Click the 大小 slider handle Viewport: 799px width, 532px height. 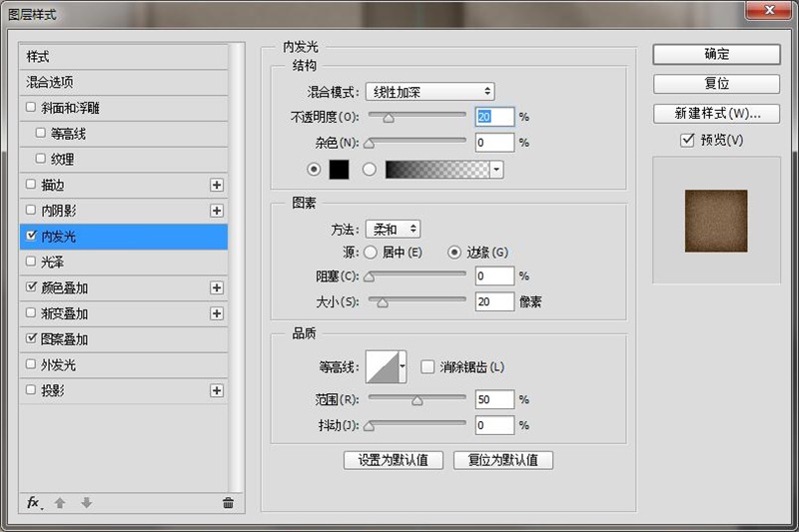coord(383,303)
